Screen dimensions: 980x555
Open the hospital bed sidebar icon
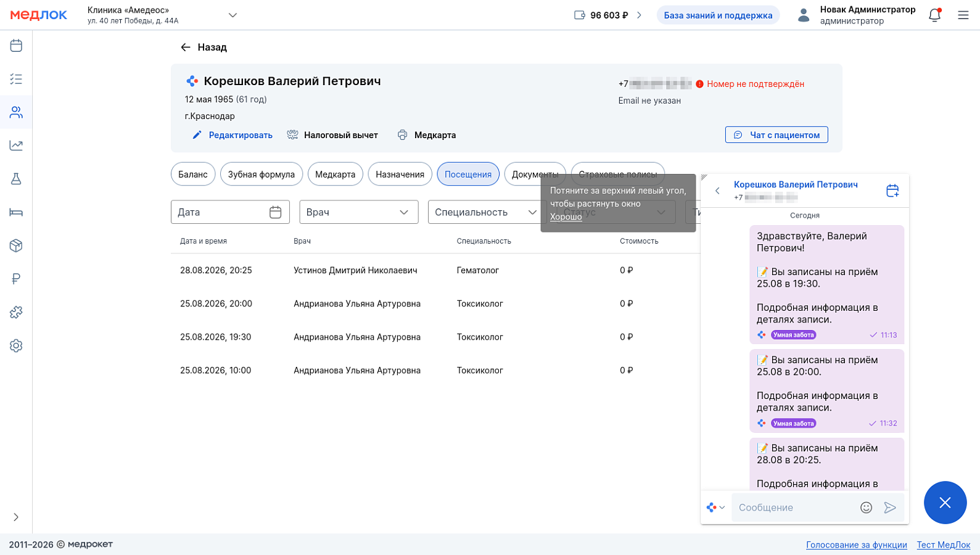click(x=16, y=212)
